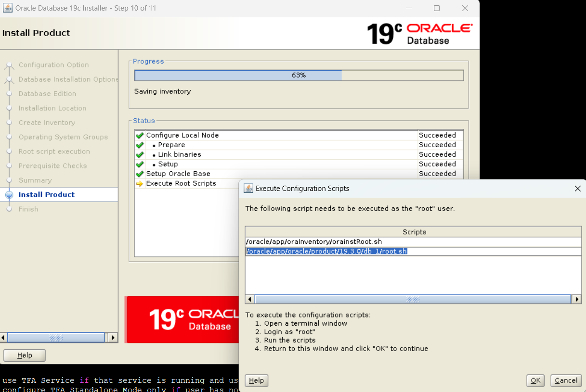The height and width of the screenshot is (392, 586).
Task: Click green checkmark beside Link binaries
Action: tap(140, 155)
